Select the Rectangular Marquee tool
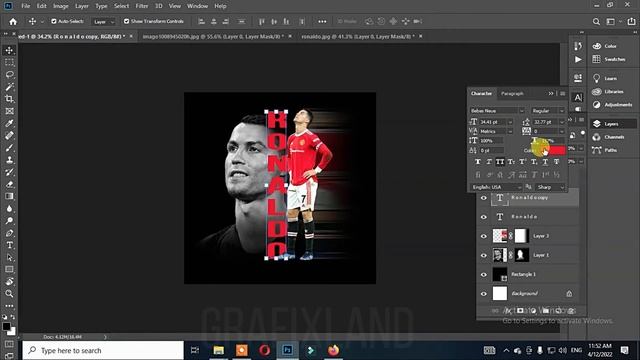 point(9,62)
